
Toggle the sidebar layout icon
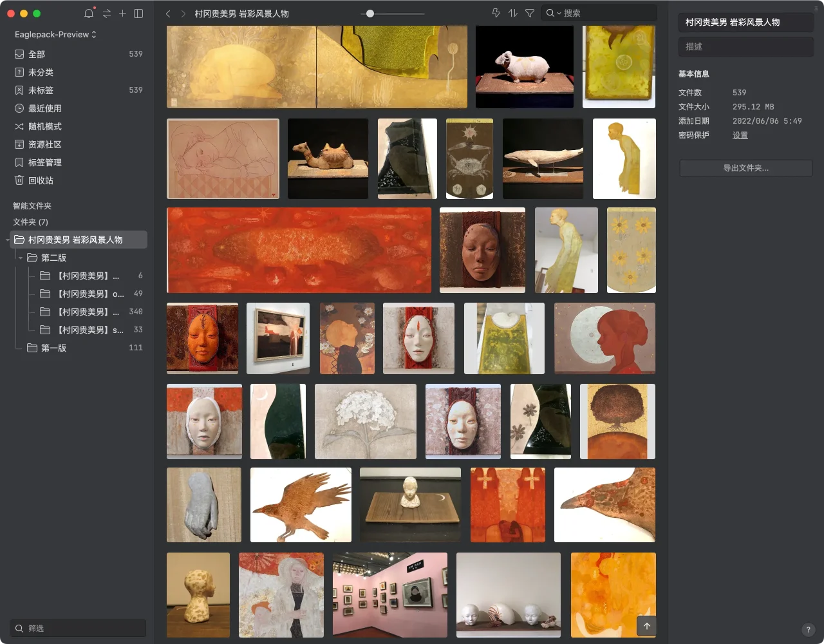[x=138, y=13]
